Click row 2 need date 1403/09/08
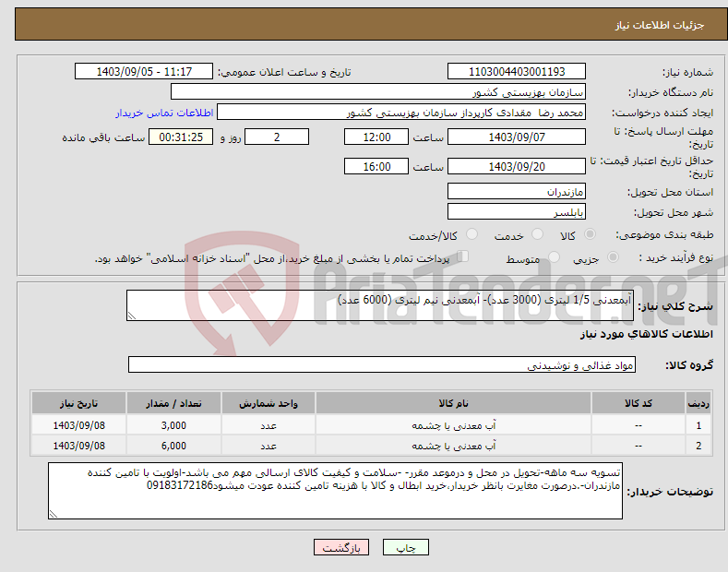Screen dimensions: 728x572 click(79, 446)
